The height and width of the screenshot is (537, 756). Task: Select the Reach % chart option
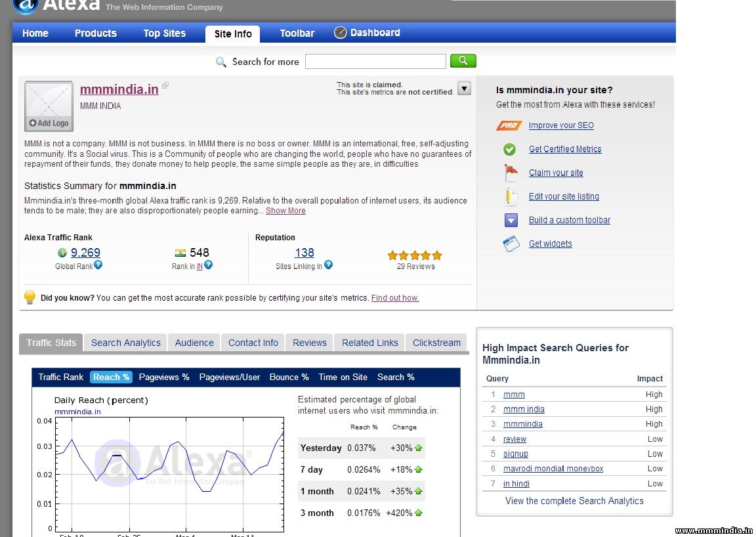[x=111, y=377]
